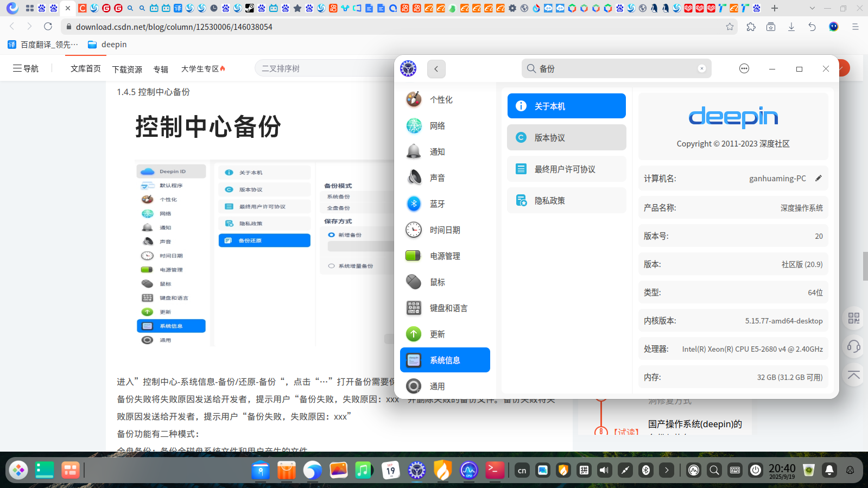The width and height of the screenshot is (868, 488).
Task: Open the 最终用户许可协议 page
Action: coord(567,169)
